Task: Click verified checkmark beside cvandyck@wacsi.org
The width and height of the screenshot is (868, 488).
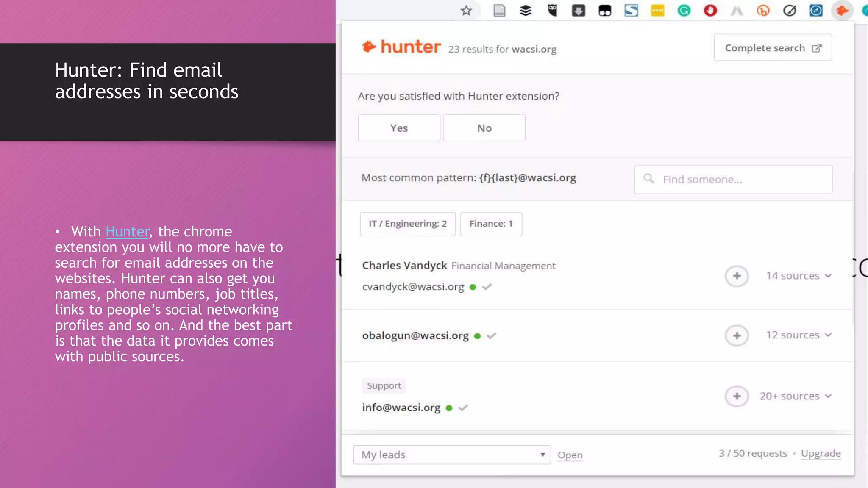Action: [x=487, y=287]
